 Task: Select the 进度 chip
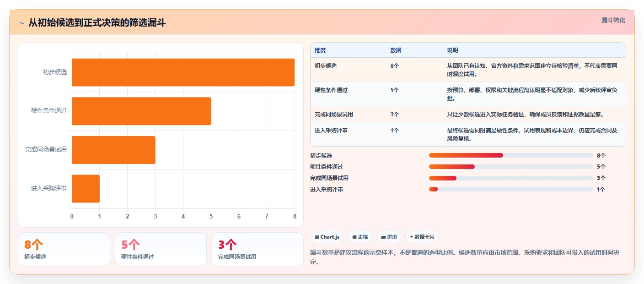coord(389,237)
